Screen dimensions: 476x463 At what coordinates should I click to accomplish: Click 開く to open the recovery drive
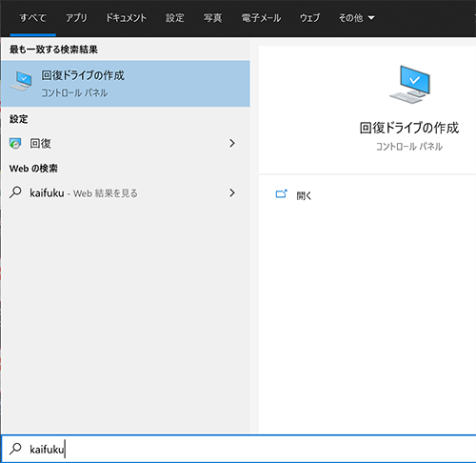[304, 195]
